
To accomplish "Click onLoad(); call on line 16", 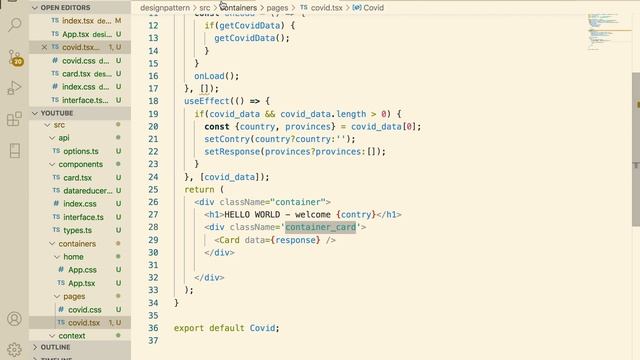I will [217, 76].
